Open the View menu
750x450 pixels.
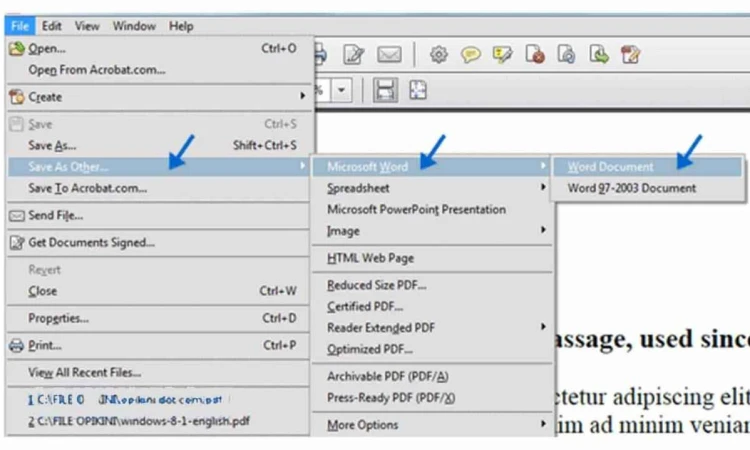point(87,26)
